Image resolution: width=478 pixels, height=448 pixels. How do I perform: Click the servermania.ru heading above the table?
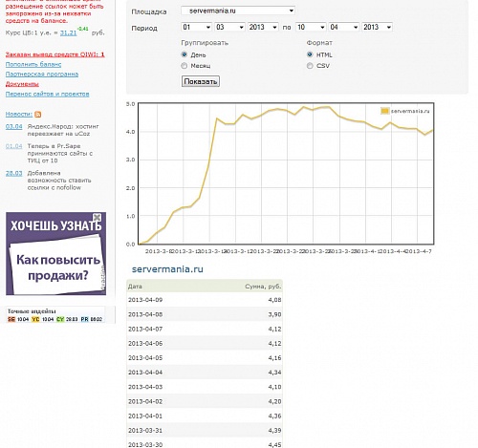pos(167,269)
